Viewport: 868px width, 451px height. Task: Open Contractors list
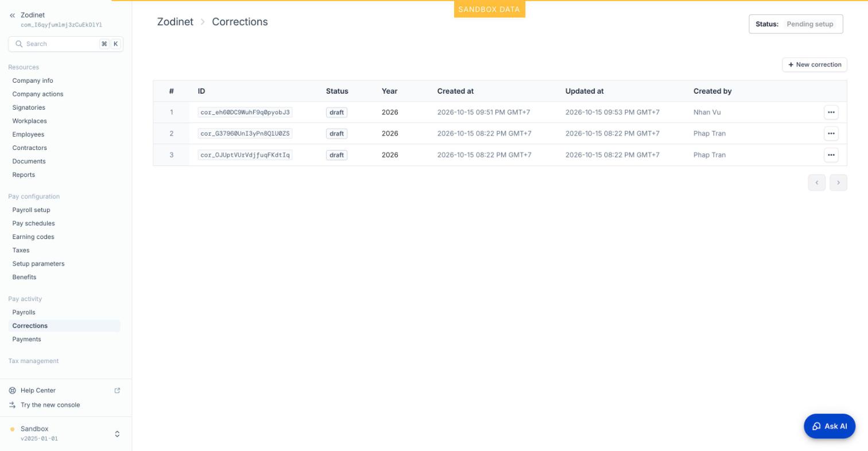coord(30,148)
